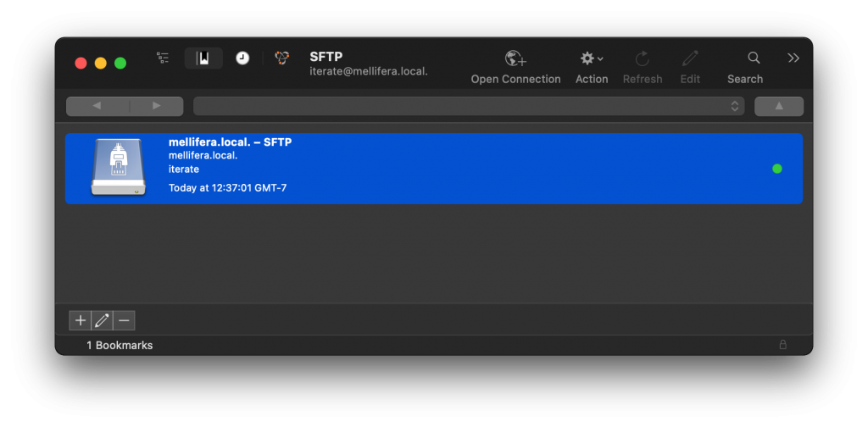Open the Bonjour view icon
The image size is (868, 428).
click(x=282, y=58)
